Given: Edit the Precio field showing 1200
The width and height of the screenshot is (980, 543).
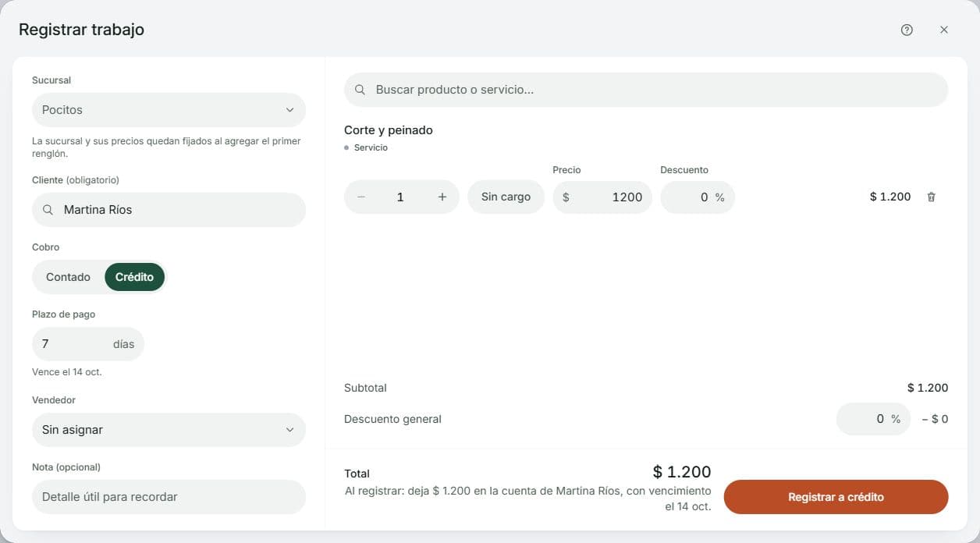Looking at the screenshot, I should point(602,197).
